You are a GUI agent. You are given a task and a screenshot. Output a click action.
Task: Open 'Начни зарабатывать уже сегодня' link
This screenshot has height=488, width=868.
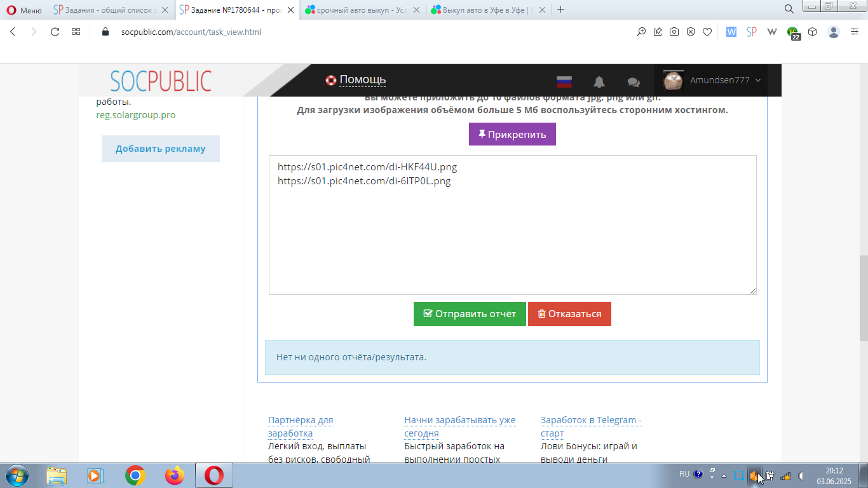(460, 426)
